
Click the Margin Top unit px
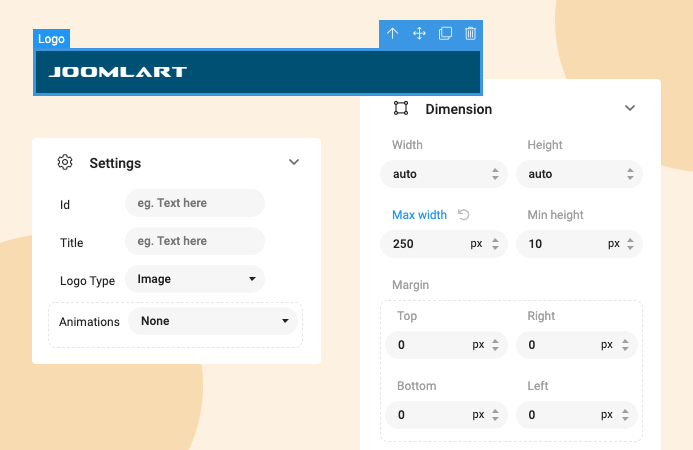(x=478, y=345)
